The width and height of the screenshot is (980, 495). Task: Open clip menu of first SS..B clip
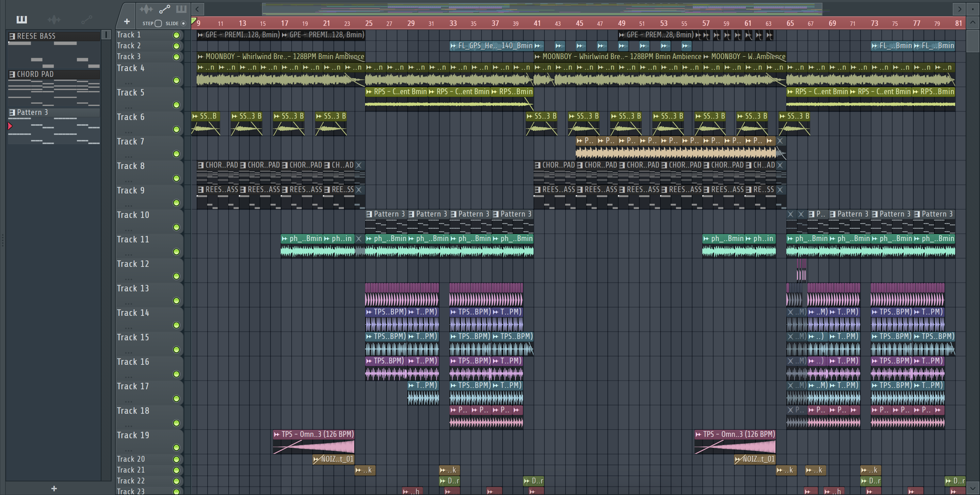195,116
